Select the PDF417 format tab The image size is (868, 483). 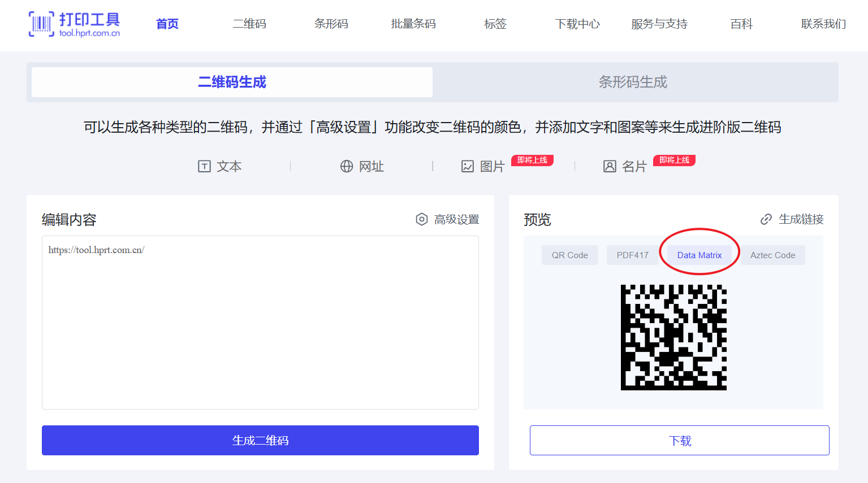point(633,255)
